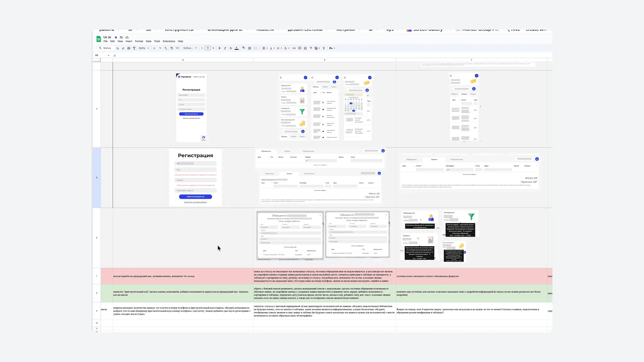The width and height of the screenshot is (644, 362).
Task: Open the fill color picker
Action: pyautogui.click(x=244, y=48)
